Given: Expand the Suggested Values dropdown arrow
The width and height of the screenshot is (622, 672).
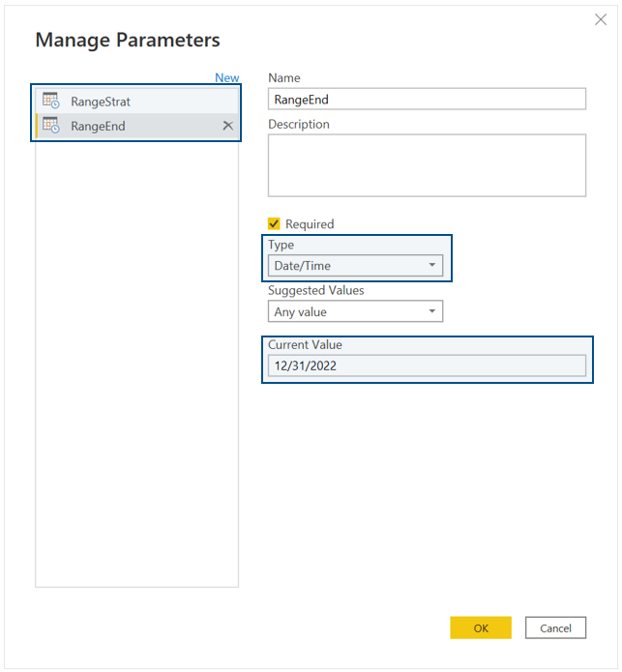Looking at the screenshot, I should (432, 311).
